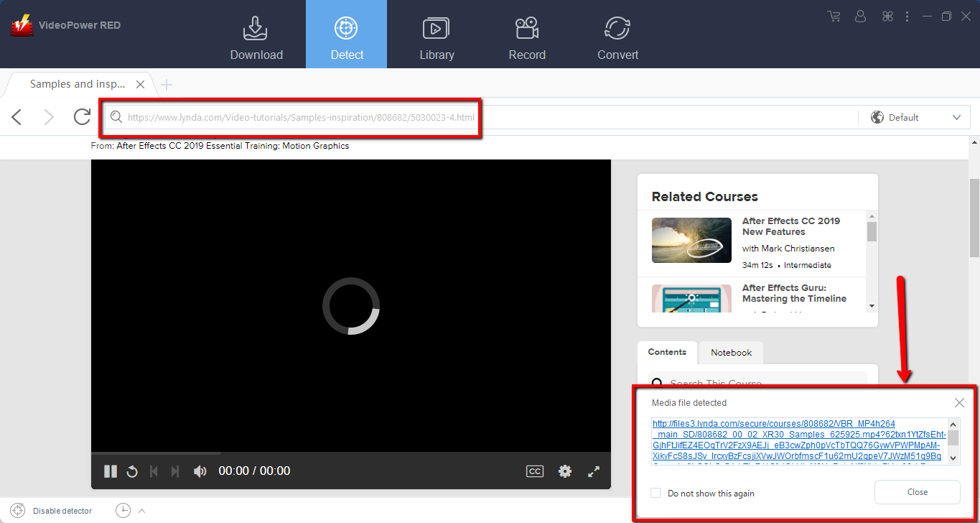
Task: Open the video player settings gear
Action: point(564,471)
